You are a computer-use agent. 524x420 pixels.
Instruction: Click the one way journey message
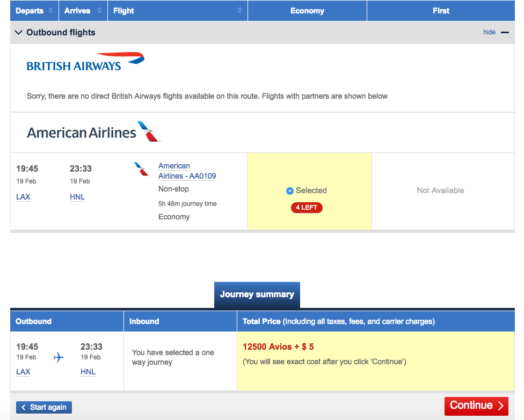(173, 357)
